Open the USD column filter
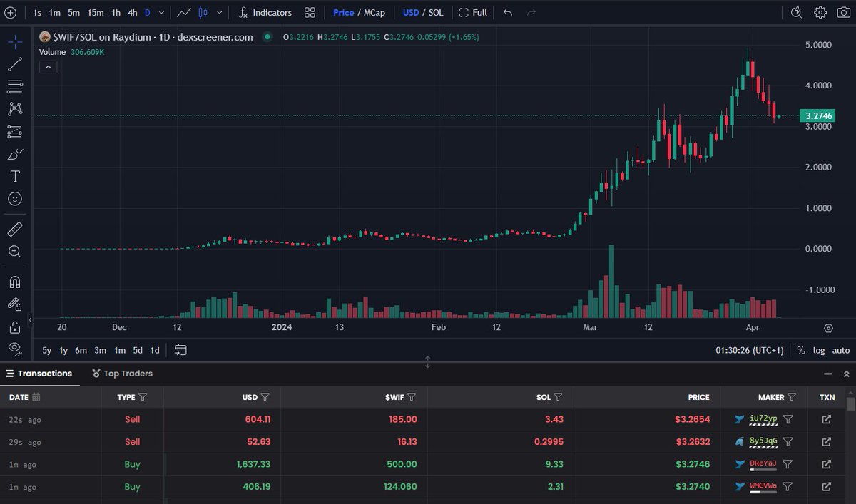 267,397
